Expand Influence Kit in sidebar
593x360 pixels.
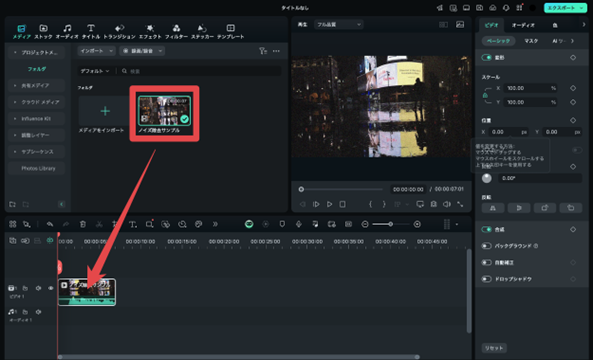pyautogui.click(x=36, y=119)
